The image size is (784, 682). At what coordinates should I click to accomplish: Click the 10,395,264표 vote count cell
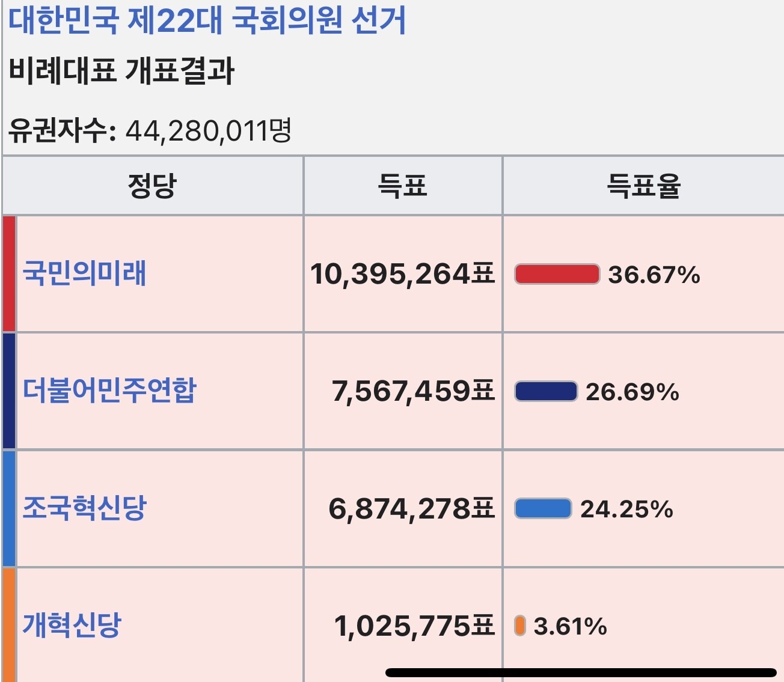[402, 274]
